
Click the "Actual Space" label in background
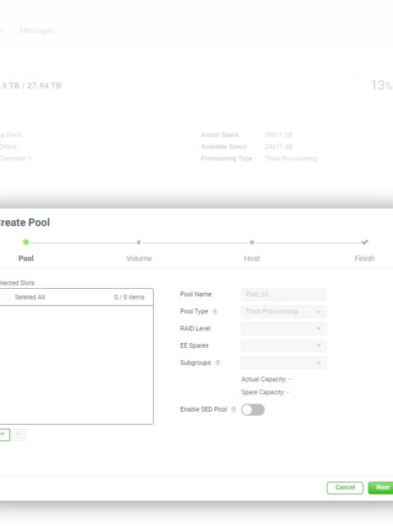click(x=219, y=135)
